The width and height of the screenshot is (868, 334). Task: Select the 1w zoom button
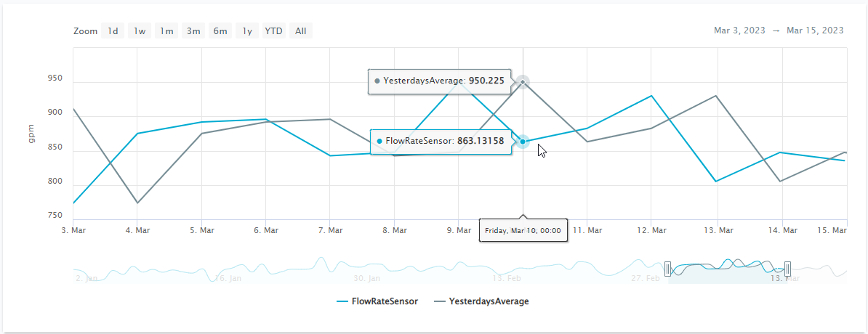tap(140, 31)
